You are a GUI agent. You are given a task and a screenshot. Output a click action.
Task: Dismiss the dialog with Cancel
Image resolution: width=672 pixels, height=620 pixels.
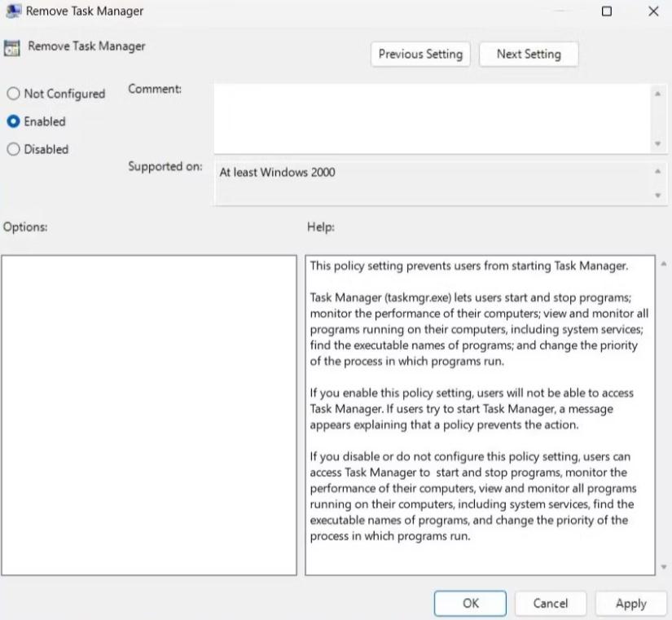point(551,603)
